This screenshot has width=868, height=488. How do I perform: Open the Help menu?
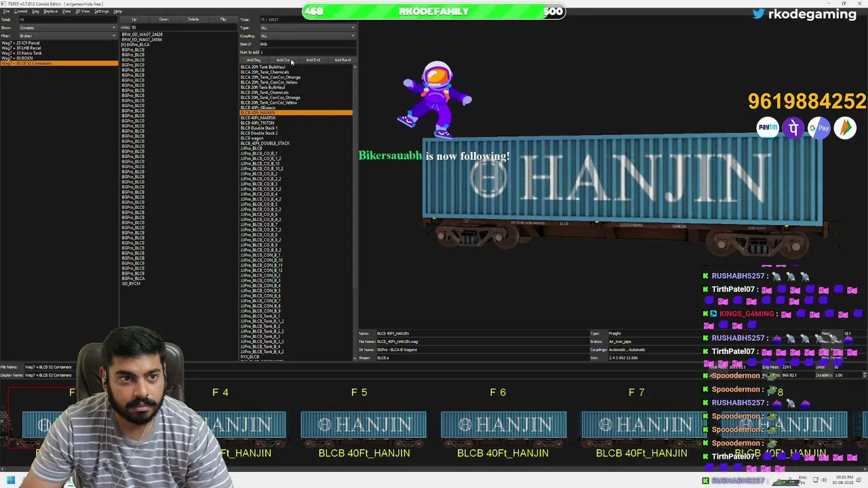[x=118, y=12]
